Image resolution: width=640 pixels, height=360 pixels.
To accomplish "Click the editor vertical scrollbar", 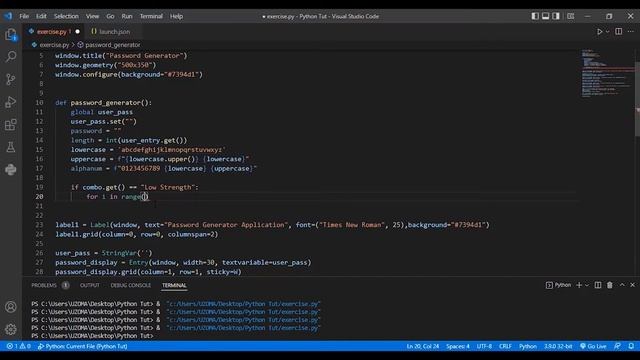I will pyautogui.click(x=637, y=99).
